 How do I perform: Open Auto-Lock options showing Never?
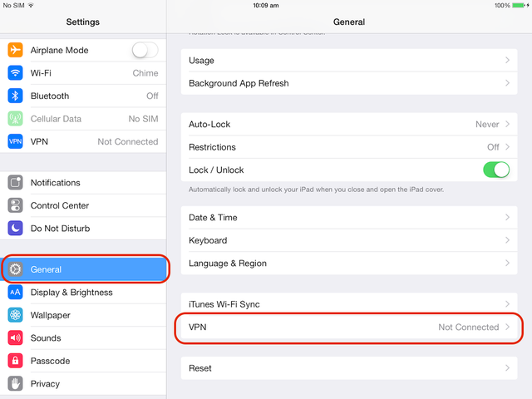(349, 124)
